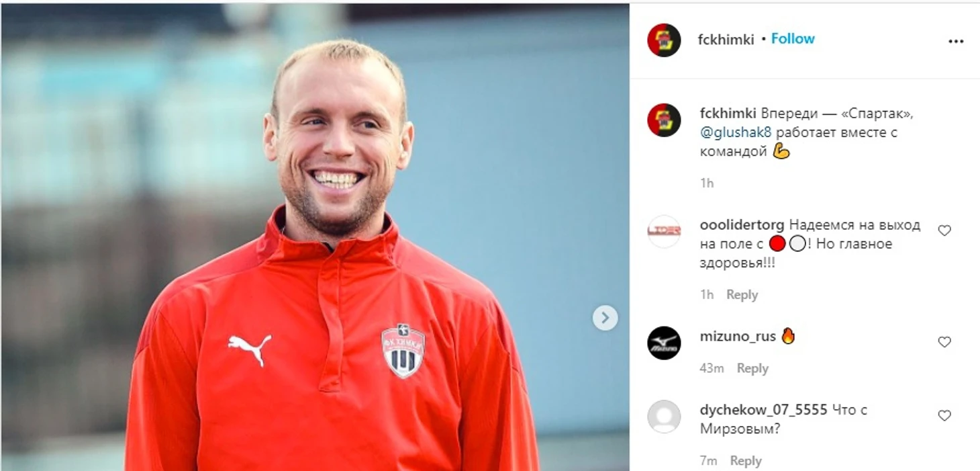Like the dychekow_07_5555 comment
The width and height of the screenshot is (980, 471).
pyautogui.click(x=944, y=415)
